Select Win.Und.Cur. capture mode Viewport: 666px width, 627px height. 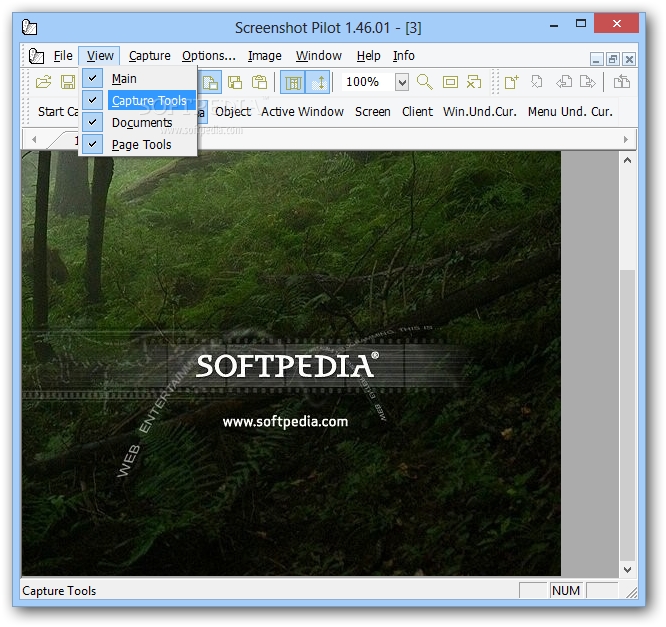pyautogui.click(x=480, y=112)
